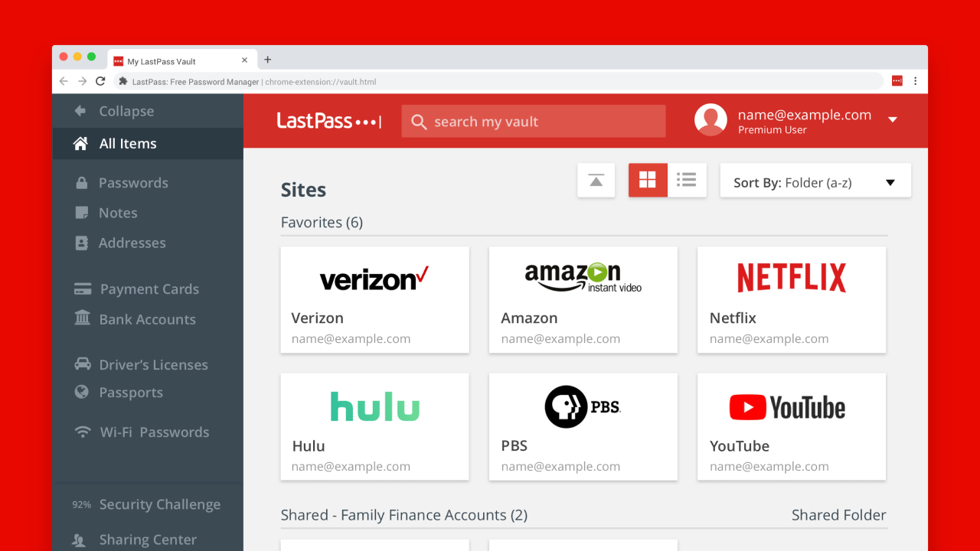Open the Addresses section
The width and height of the screenshot is (980, 551).
point(132,243)
